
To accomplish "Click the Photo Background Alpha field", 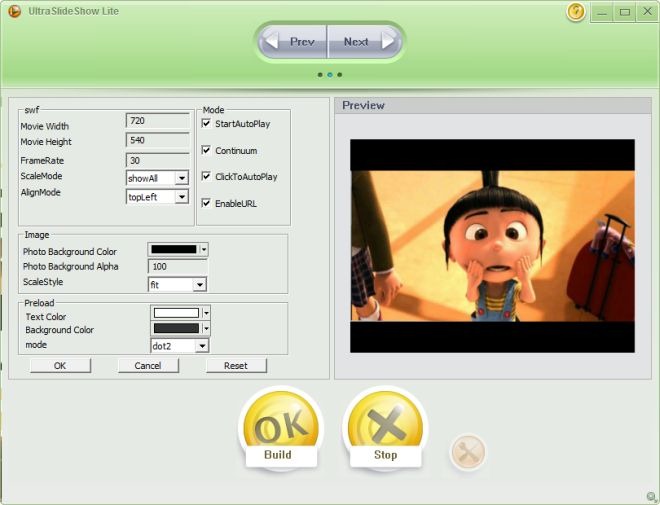I will 178,266.
